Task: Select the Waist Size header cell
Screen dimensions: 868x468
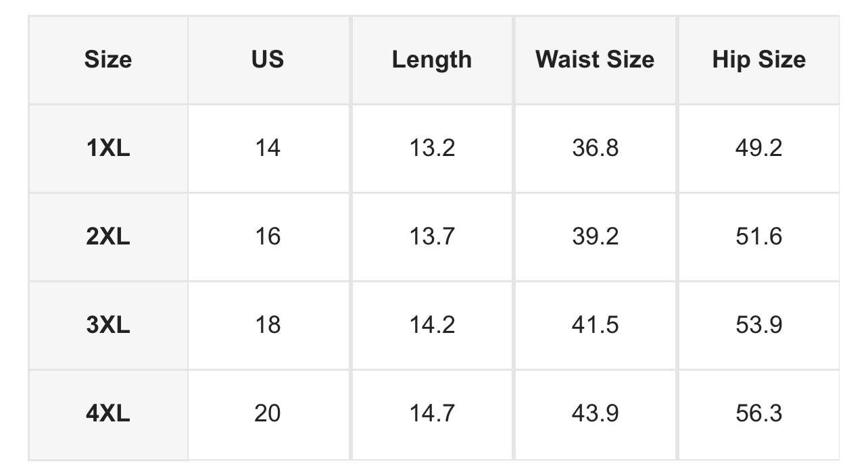Action: point(595,59)
